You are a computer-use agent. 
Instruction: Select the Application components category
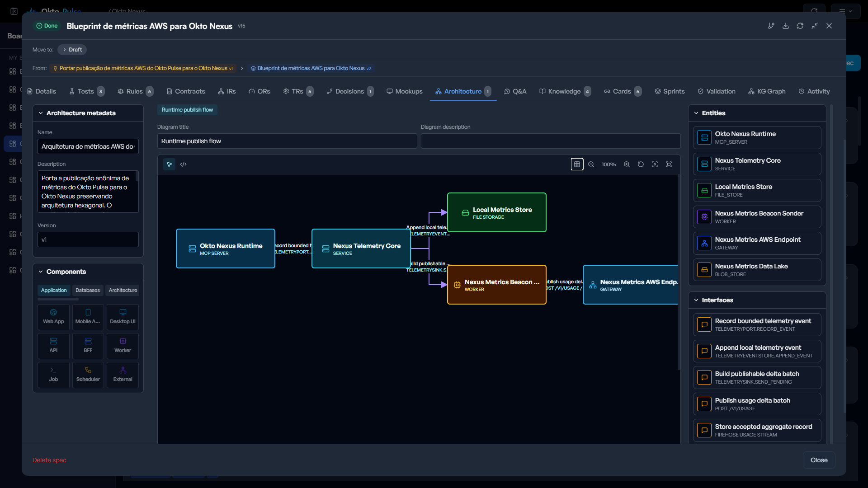click(54, 290)
